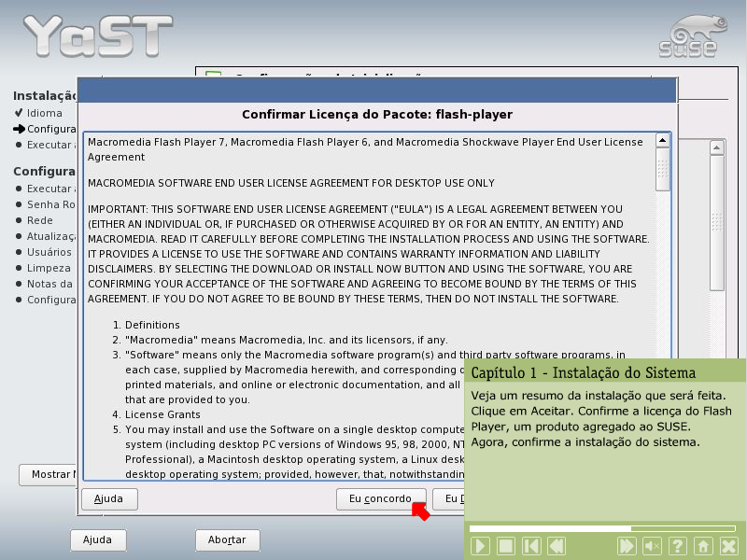Click scroll-up arrow of license text
The height and width of the screenshot is (560, 747).
point(662,141)
